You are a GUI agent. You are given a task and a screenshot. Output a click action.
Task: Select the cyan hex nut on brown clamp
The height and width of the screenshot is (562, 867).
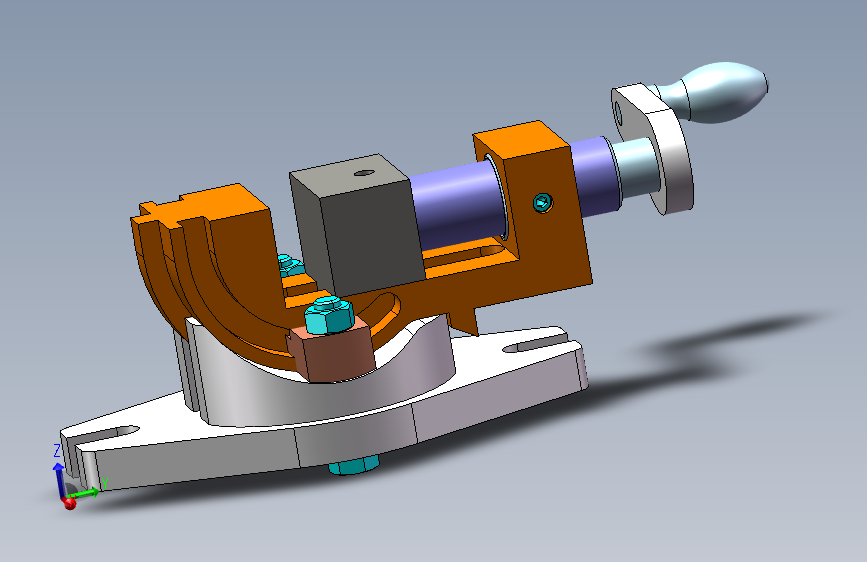[328, 315]
